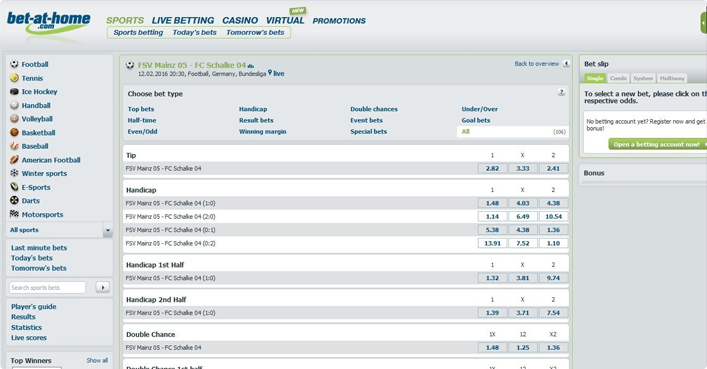
Task: Choose the Result bets bet type
Action: [x=256, y=120]
